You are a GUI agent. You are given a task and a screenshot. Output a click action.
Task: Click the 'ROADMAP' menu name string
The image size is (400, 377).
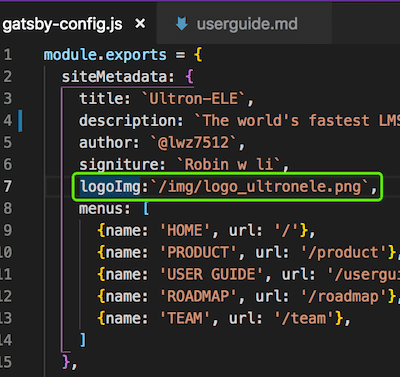click(198, 296)
